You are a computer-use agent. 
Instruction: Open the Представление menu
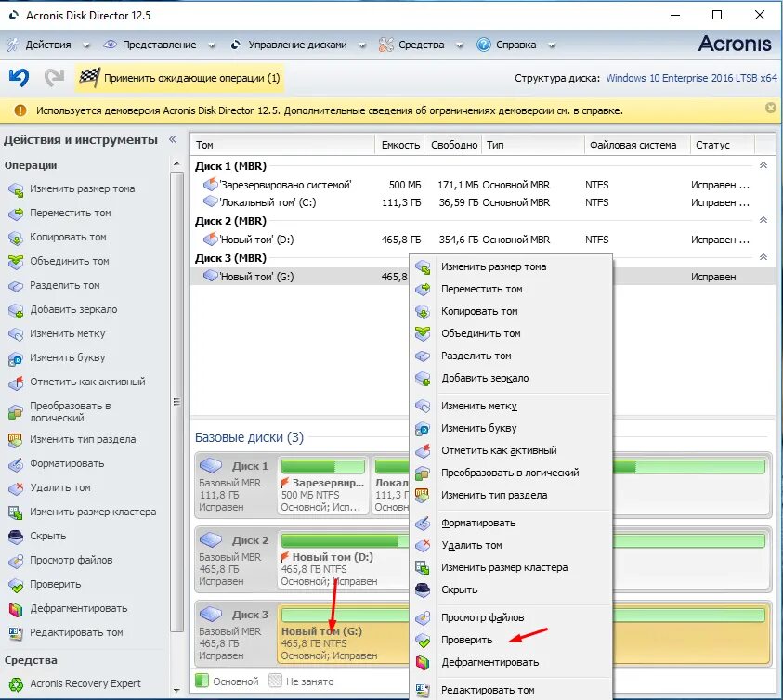(x=160, y=45)
